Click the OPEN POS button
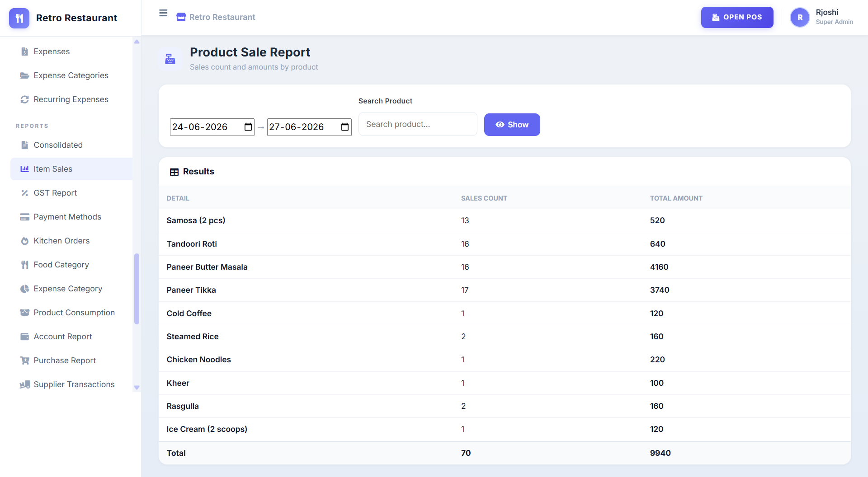This screenshot has height=477, width=868. tap(737, 17)
